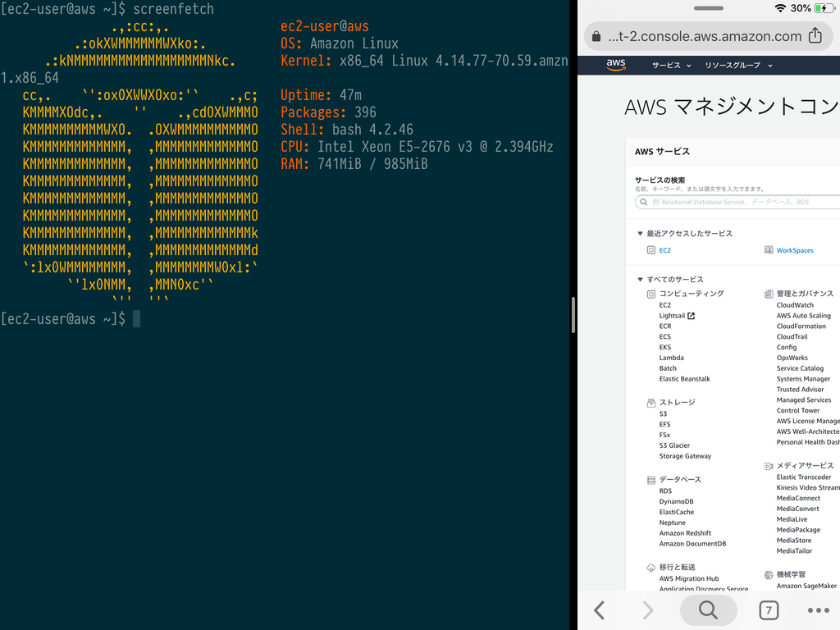This screenshot has width=840, height=630.
Task: Click the Migration and Transfer category icon
Action: pos(651,568)
